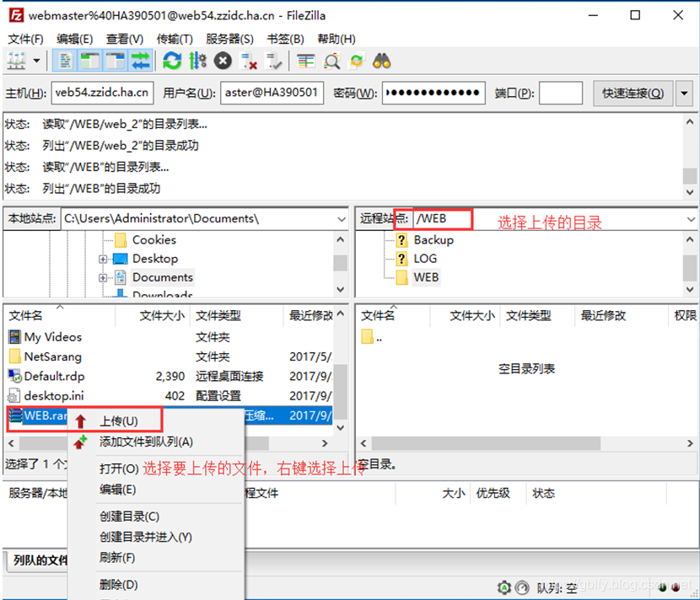Open the 书签(B) menu
This screenshot has height=600, width=700.
285,39
